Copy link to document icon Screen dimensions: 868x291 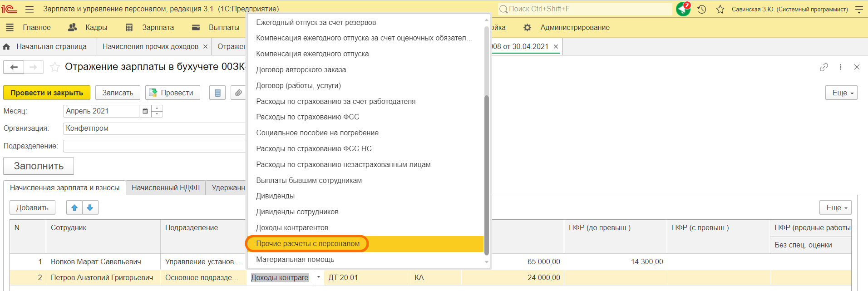click(824, 67)
